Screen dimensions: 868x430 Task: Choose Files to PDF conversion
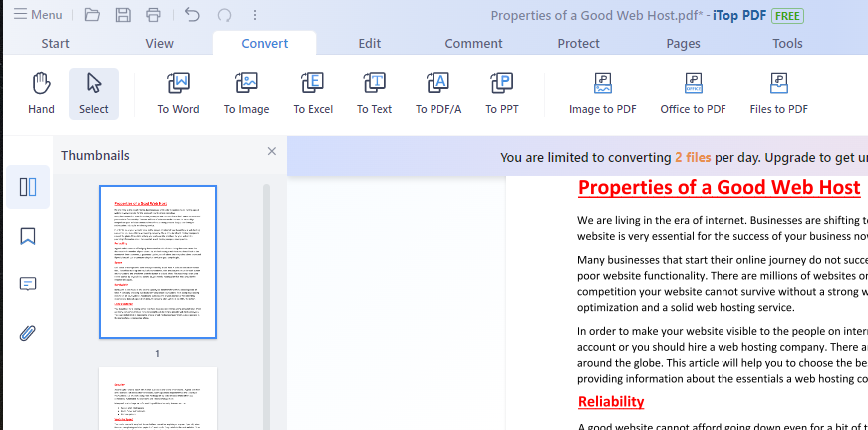pos(779,93)
